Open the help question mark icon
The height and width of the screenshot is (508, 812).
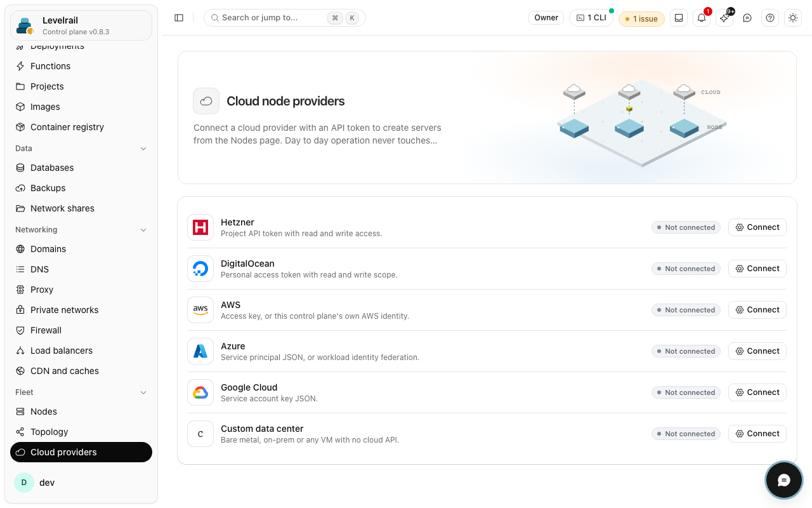coord(770,18)
